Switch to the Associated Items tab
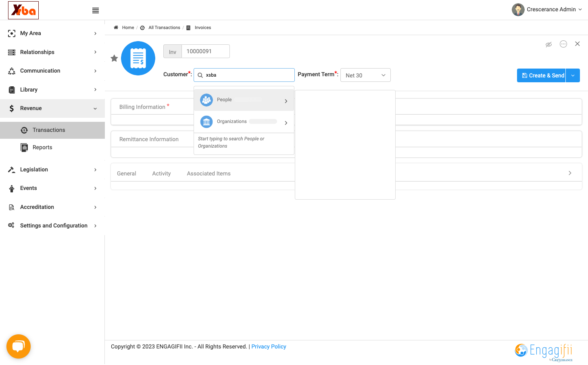The width and height of the screenshot is (588, 365). (209, 173)
